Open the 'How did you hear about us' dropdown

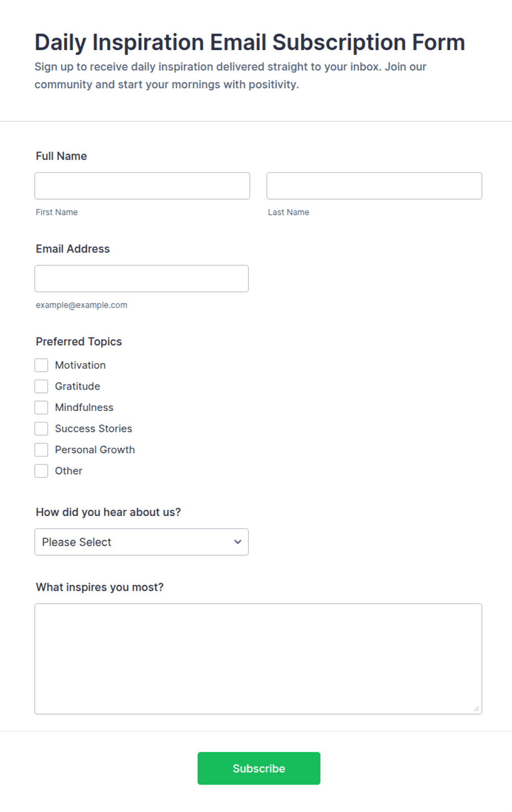pyautogui.click(x=141, y=542)
